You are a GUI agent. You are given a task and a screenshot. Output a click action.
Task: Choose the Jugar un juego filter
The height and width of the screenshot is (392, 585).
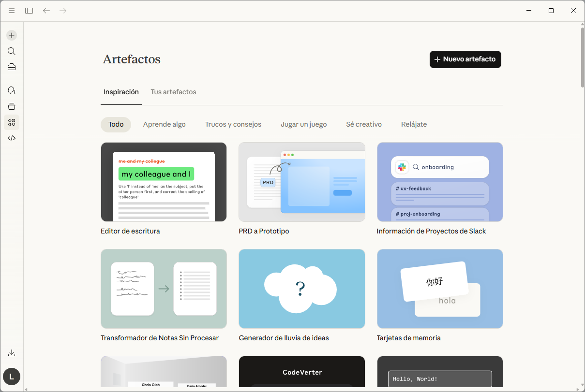pyautogui.click(x=303, y=124)
